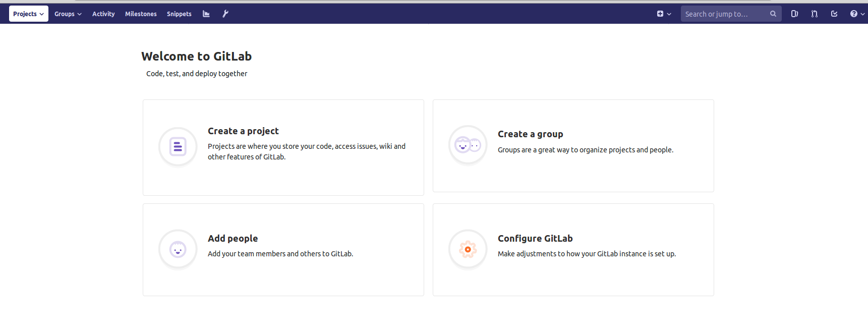Open issues icon in navbar
Viewport: 868px width, 332px height.
[x=794, y=14]
